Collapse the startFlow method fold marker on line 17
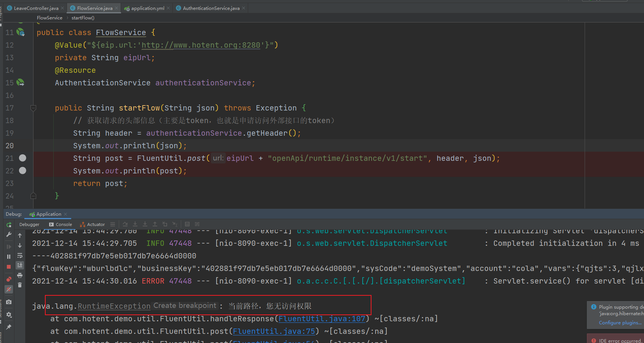 pos(33,108)
